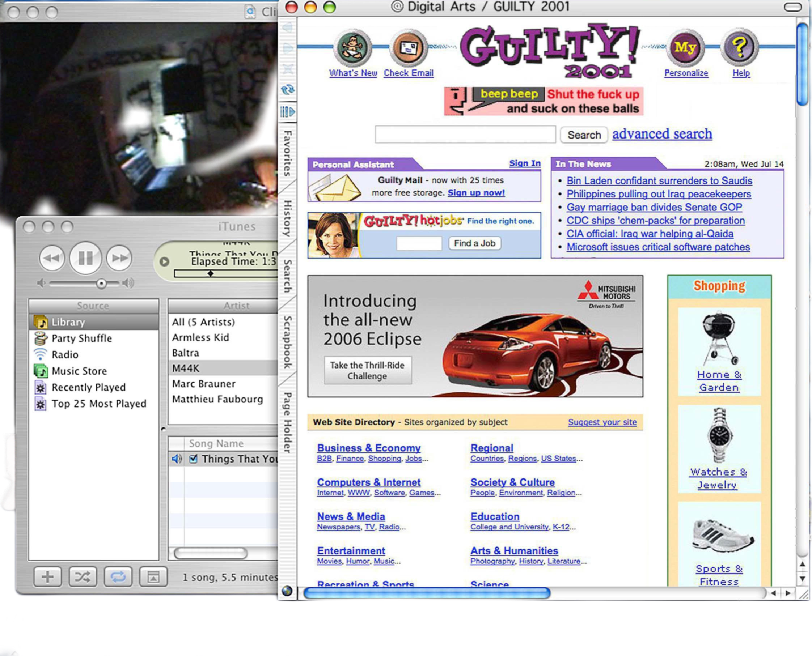Viewport: 812px width, 656px height.
Task: Click the main web search input field
Action: click(465, 134)
